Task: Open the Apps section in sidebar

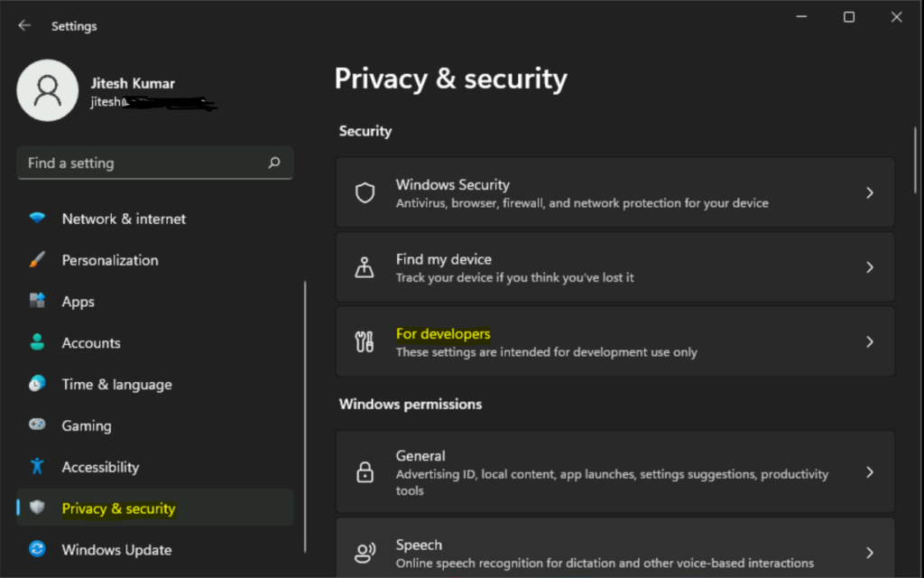Action: click(78, 302)
